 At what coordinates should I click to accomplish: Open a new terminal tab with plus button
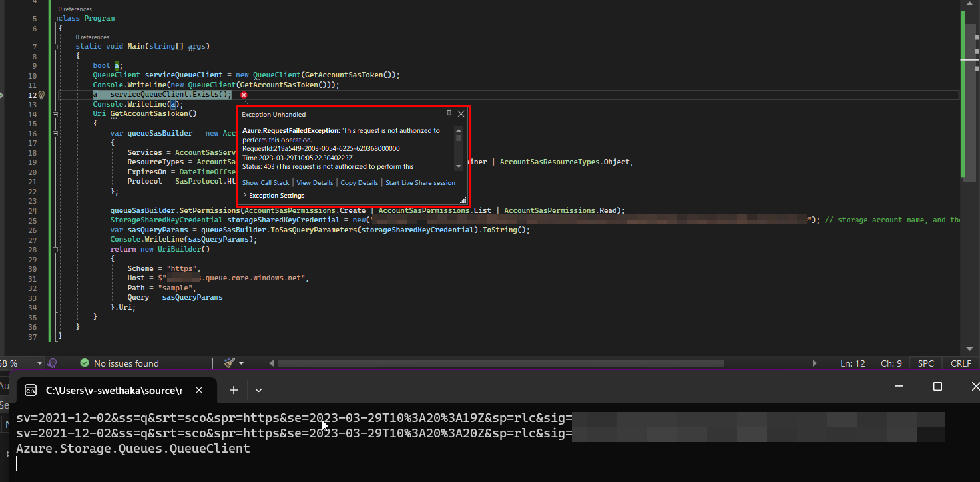233,390
